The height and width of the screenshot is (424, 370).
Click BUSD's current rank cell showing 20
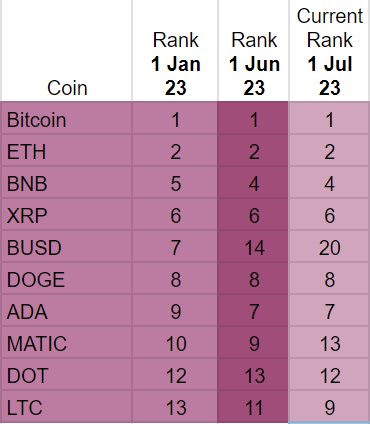pos(329,246)
